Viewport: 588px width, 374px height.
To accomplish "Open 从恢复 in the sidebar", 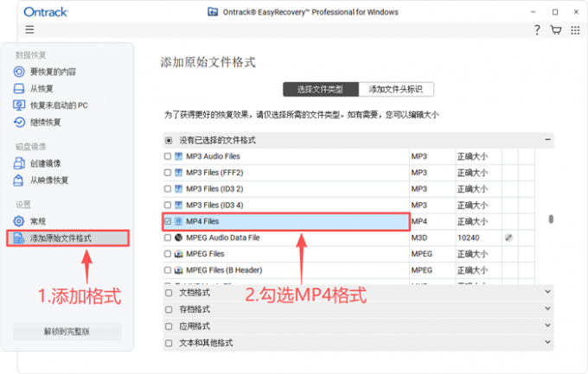I will coord(42,88).
